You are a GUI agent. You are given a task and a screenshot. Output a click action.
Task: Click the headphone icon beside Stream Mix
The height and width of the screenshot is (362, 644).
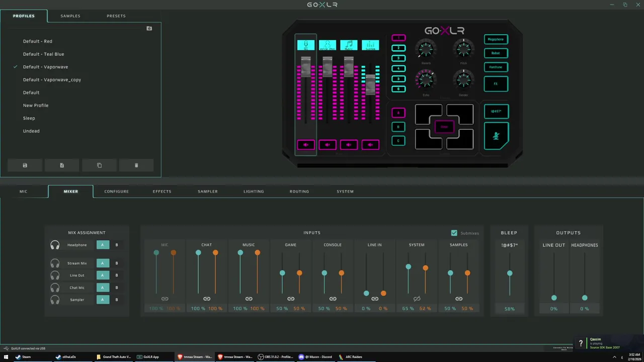tap(55, 263)
